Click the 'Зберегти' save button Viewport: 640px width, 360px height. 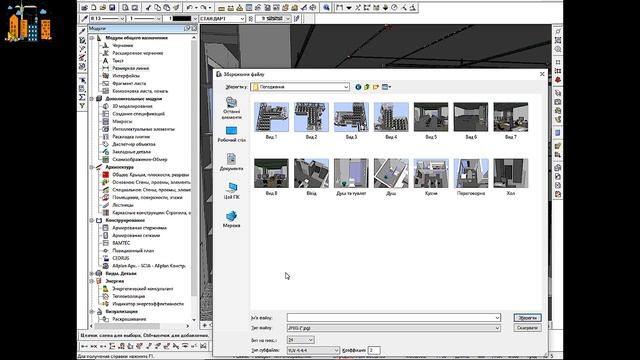[527, 318]
